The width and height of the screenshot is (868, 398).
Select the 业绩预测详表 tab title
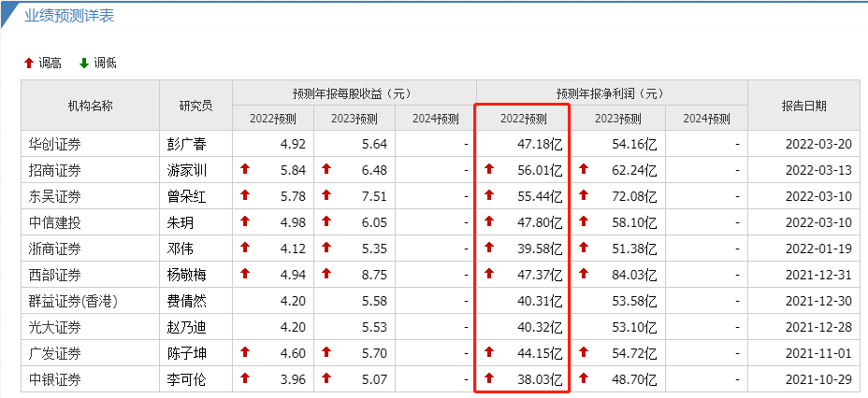[x=69, y=16]
